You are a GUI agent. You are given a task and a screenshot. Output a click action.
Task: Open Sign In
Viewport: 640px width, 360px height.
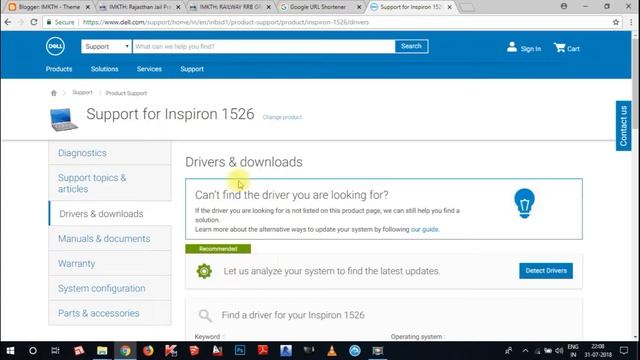click(x=531, y=49)
